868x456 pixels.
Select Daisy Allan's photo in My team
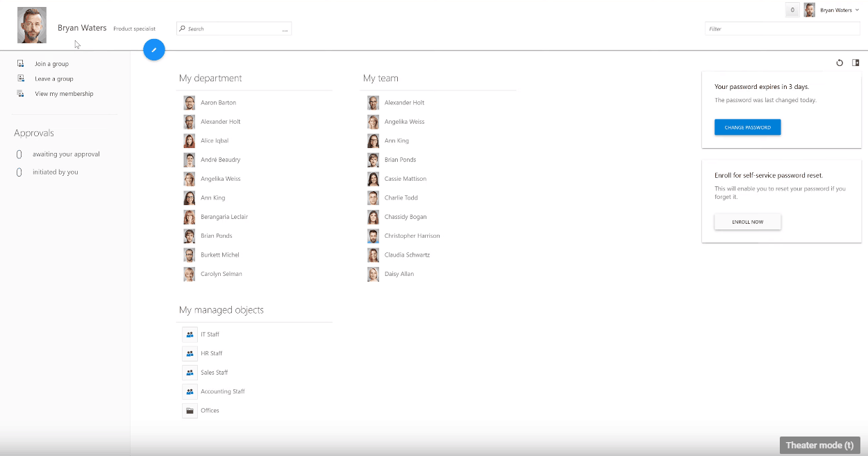(x=373, y=274)
